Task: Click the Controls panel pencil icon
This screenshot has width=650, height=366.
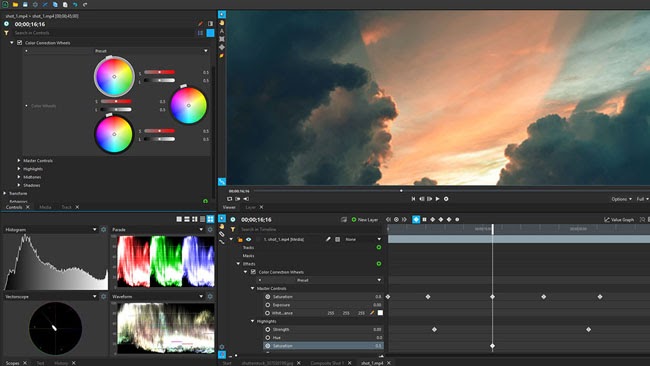Action: 201,24
